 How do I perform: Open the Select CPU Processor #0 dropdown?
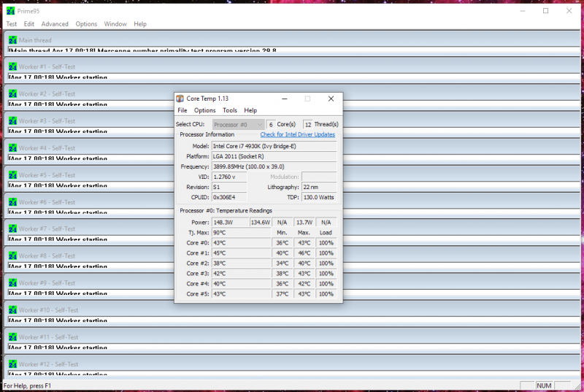[x=239, y=124]
